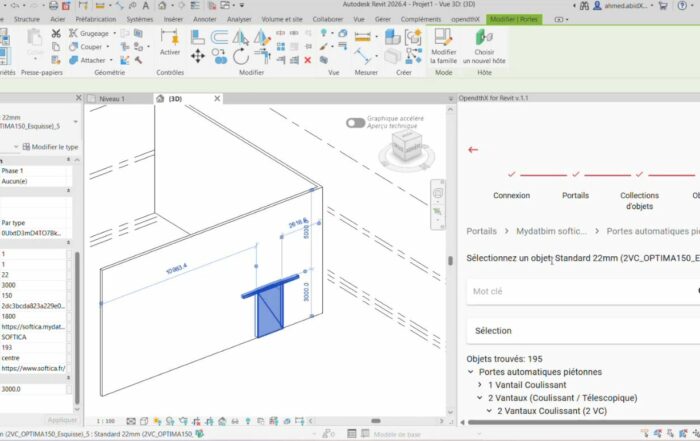Image resolution: width=700 pixels, height=441 pixels.
Task: Click the Cut scissors icon
Action: point(56,33)
